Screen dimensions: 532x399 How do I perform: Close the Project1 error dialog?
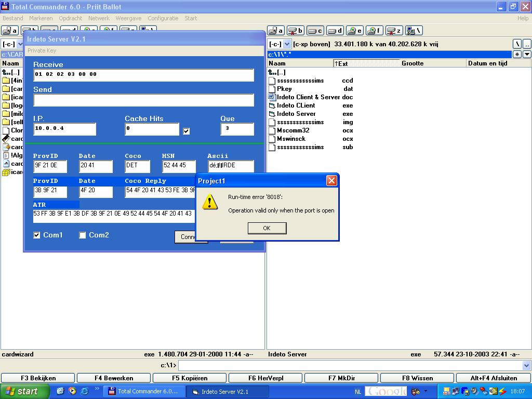(x=331, y=180)
